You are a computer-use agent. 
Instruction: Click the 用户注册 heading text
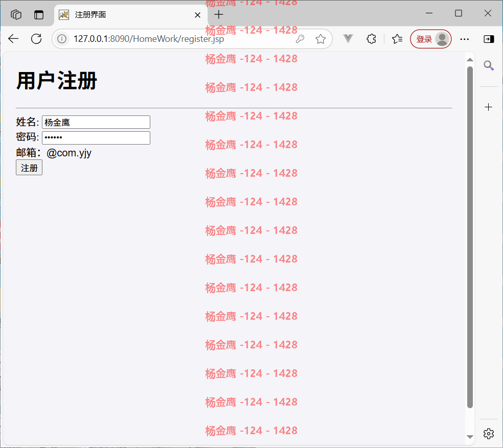coord(56,81)
